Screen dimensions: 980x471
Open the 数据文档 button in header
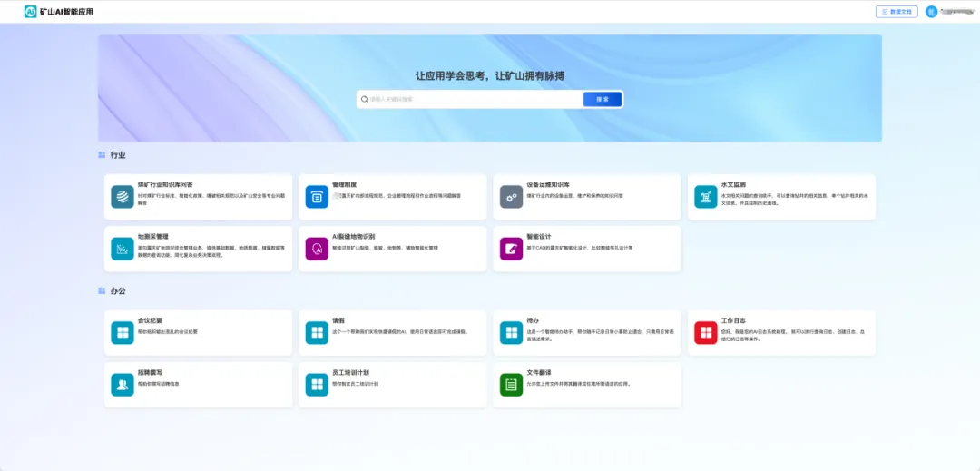click(897, 12)
